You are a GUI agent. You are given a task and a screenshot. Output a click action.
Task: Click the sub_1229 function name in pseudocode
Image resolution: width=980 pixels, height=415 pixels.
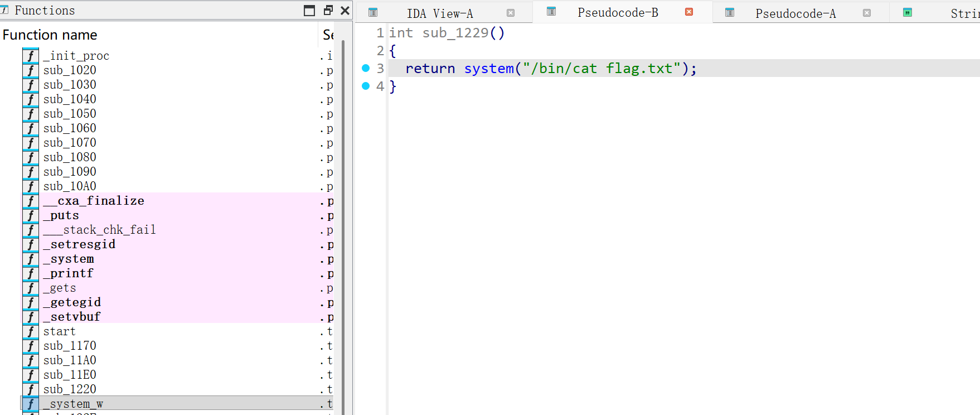[455, 33]
